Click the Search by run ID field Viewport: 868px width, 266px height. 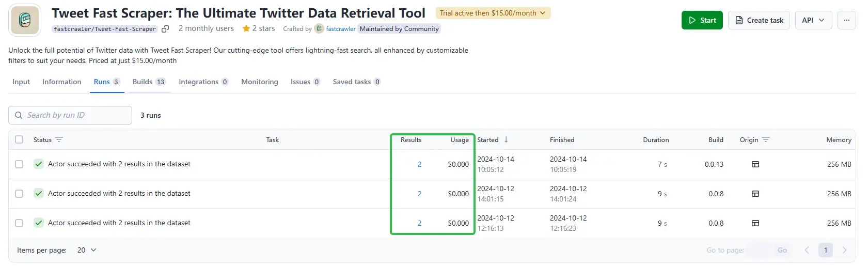pyautogui.click(x=70, y=115)
